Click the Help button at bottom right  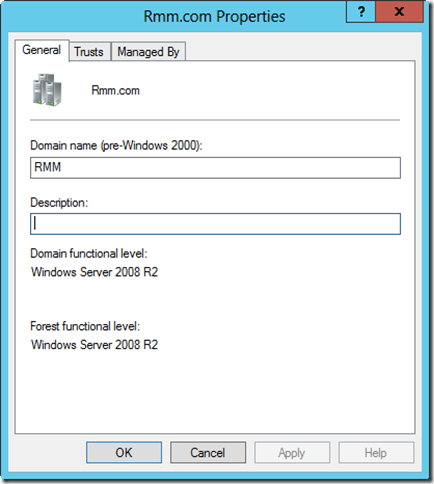coord(376,453)
